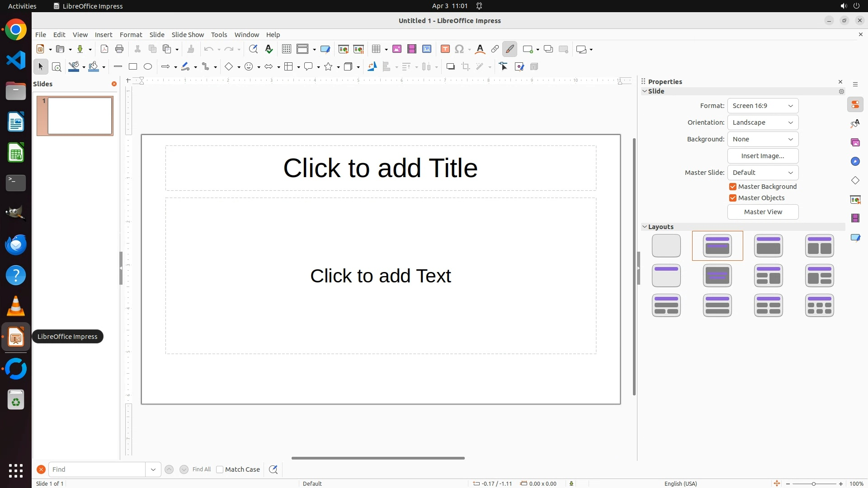This screenshot has height=488, width=868.
Task: Click the Print toolbar icon
Action: [119, 49]
